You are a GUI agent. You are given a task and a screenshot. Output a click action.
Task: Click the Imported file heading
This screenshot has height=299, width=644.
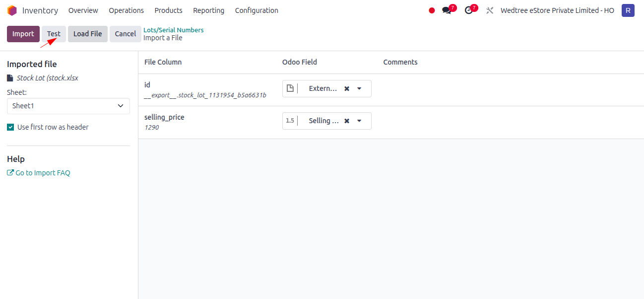tap(32, 64)
